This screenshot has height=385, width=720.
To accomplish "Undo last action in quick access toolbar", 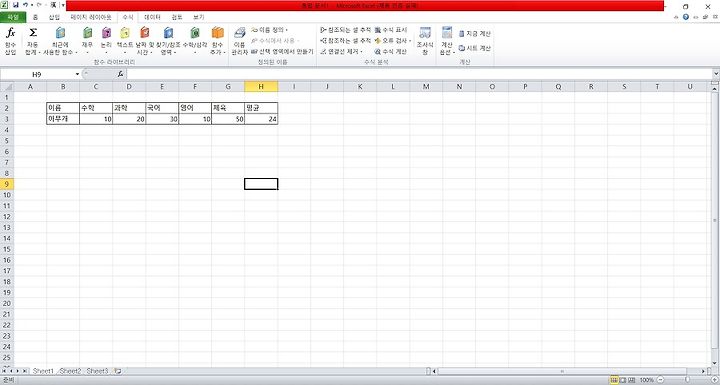I will [x=26, y=5].
